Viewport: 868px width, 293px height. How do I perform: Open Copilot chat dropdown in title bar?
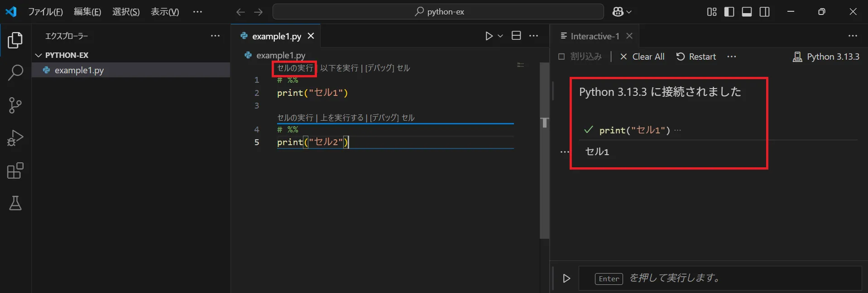pyautogui.click(x=622, y=12)
